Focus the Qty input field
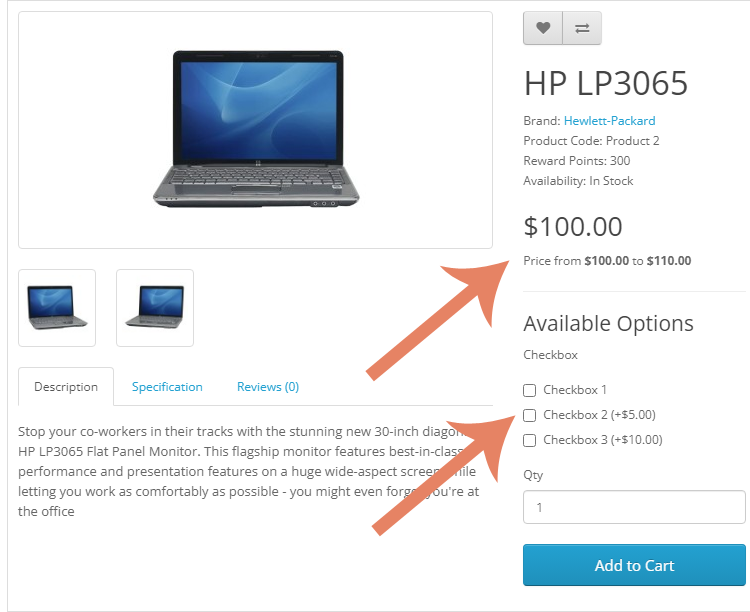The width and height of the screenshot is (750, 612). (x=634, y=507)
